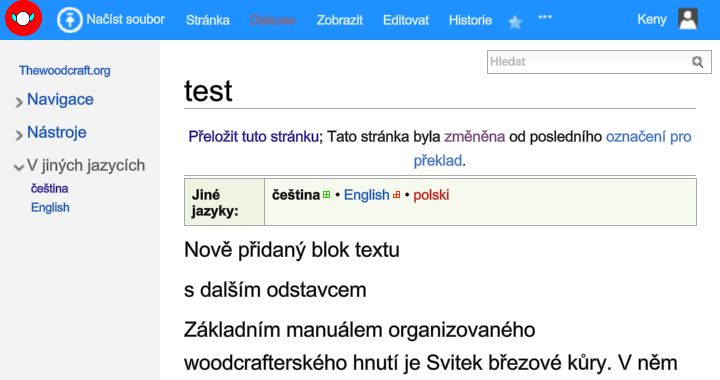Viewport: 720px width, 380px height.
Task: Expand the Navigace sidebar section
Action: [60, 100]
